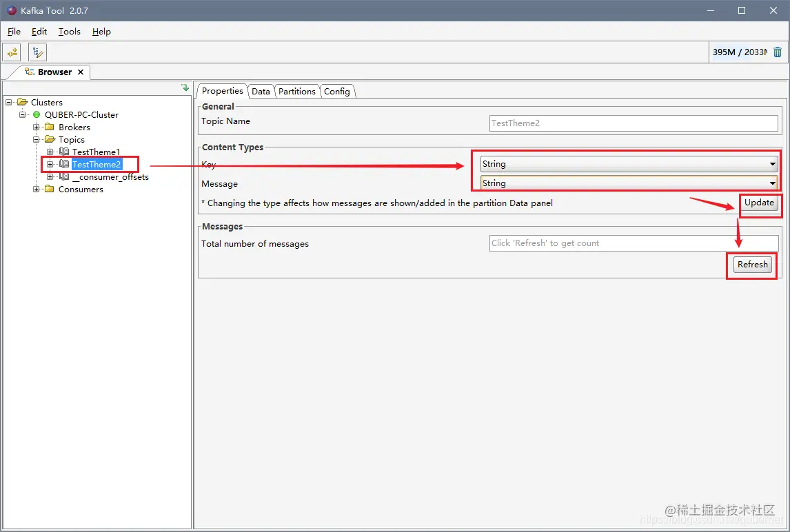Open the Edit menu
The height and width of the screenshot is (532, 790).
(x=39, y=31)
